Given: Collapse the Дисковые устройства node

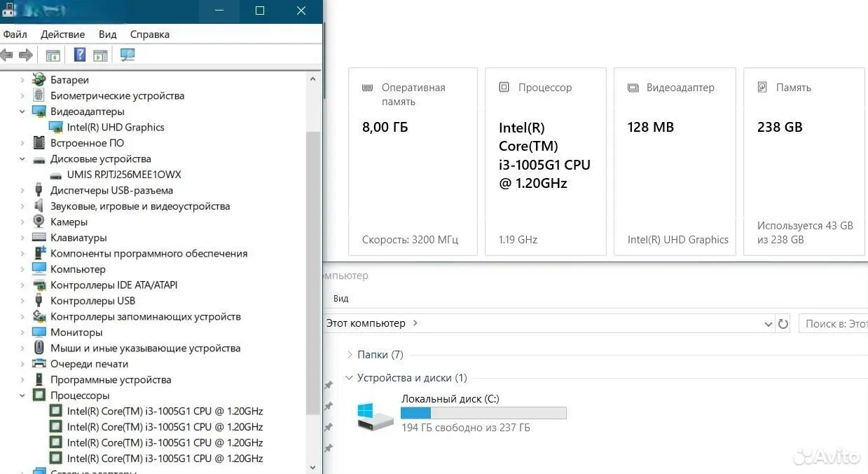Looking at the screenshot, I should point(22,158).
